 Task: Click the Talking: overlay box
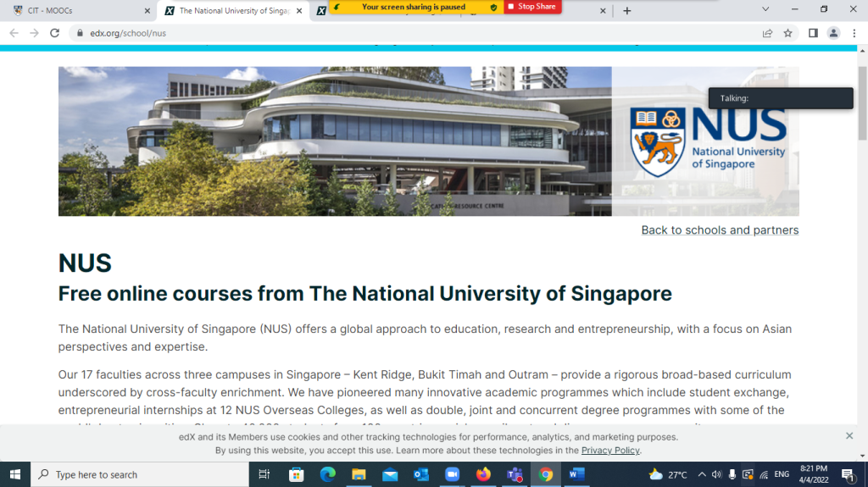click(781, 98)
